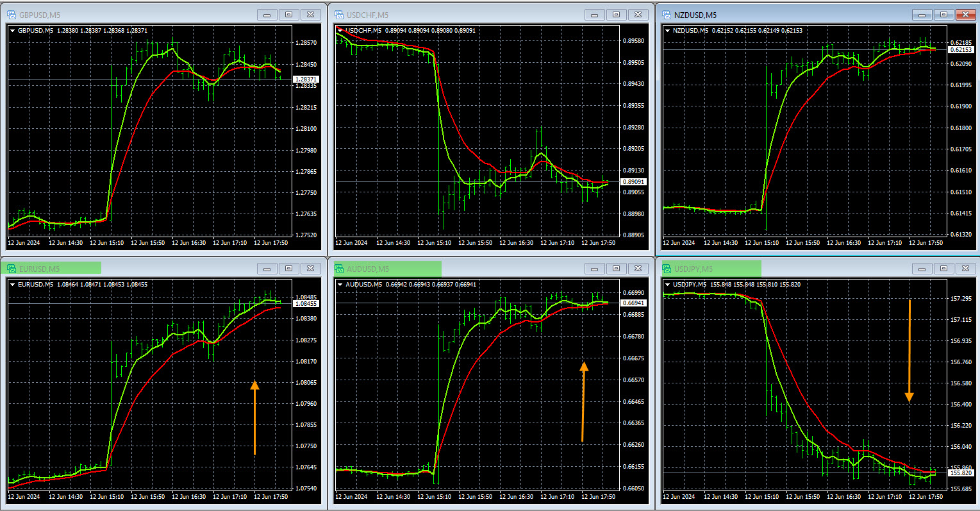The image size is (980, 511).
Task: Click the USDJPY chart window icon
Action: (x=667, y=269)
